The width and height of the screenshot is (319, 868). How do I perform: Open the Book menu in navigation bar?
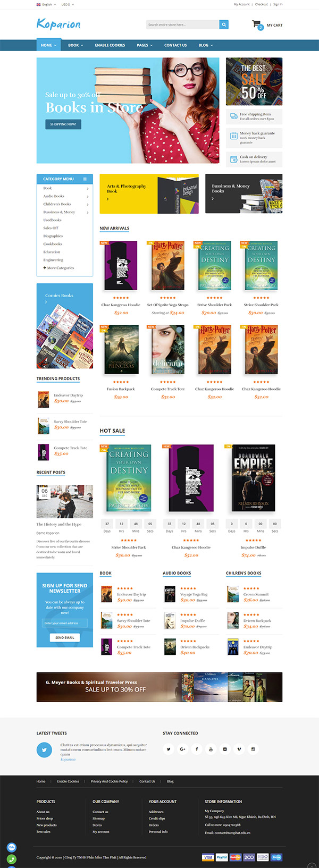(75, 45)
